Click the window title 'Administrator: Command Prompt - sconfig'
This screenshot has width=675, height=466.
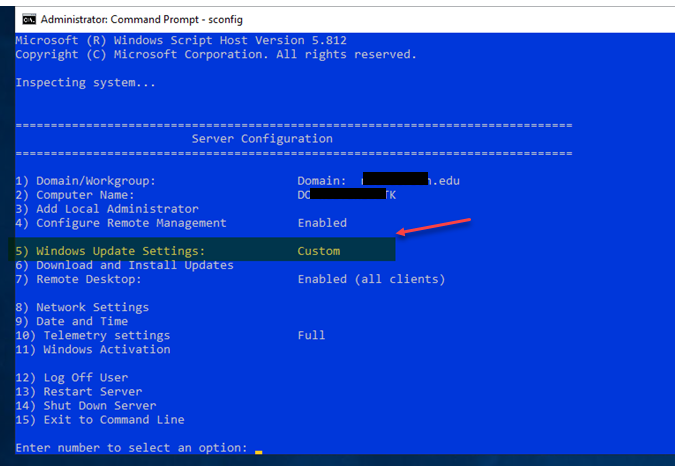tap(142, 20)
